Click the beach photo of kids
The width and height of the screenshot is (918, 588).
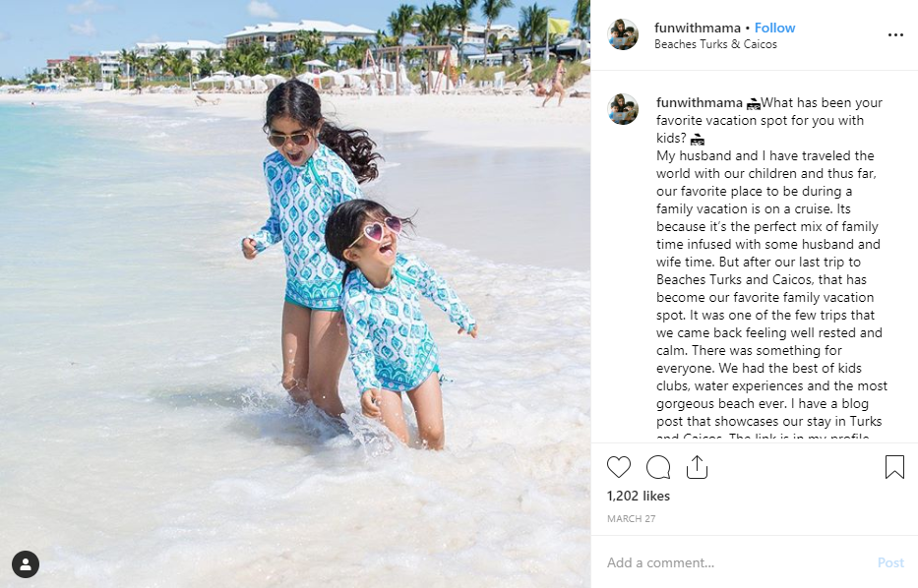(x=295, y=294)
